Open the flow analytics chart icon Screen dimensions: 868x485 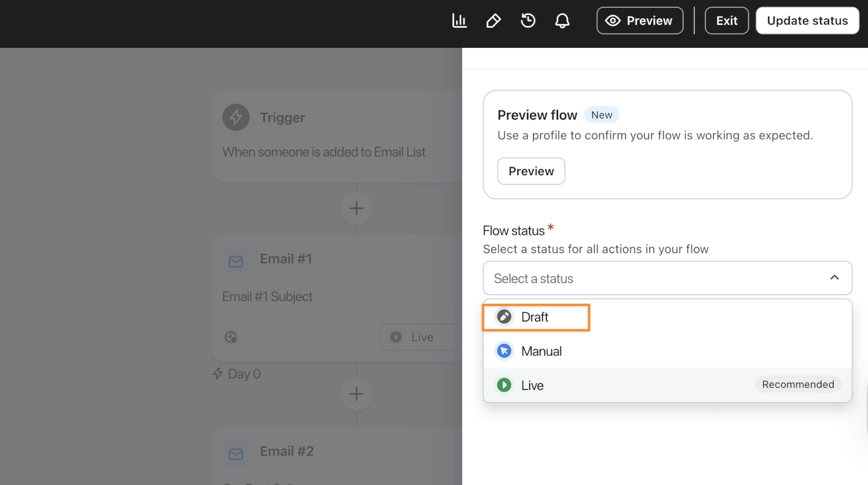pyautogui.click(x=459, y=21)
